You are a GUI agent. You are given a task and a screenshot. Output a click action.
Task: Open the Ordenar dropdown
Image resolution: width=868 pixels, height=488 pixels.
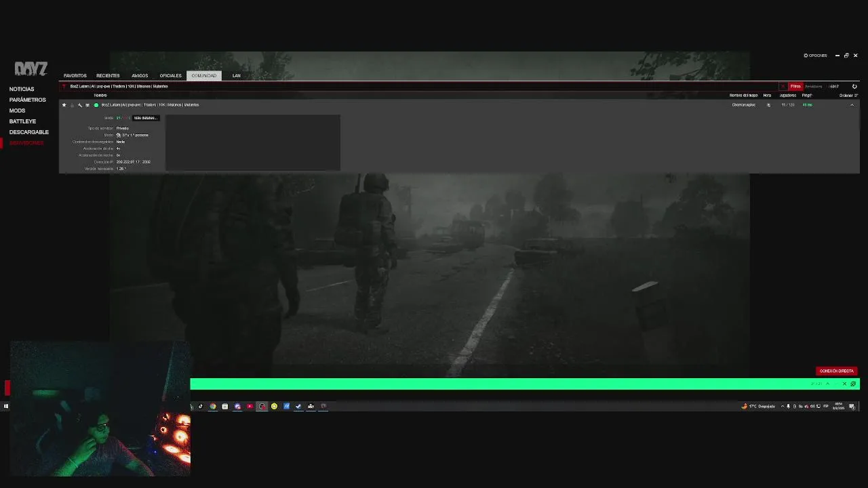click(x=848, y=96)
